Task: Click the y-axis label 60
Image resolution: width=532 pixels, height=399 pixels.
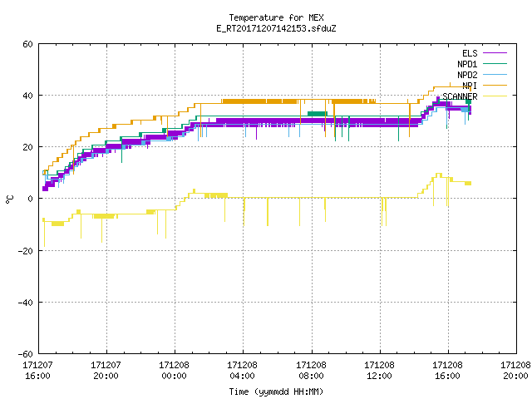Action: [27, 44]
